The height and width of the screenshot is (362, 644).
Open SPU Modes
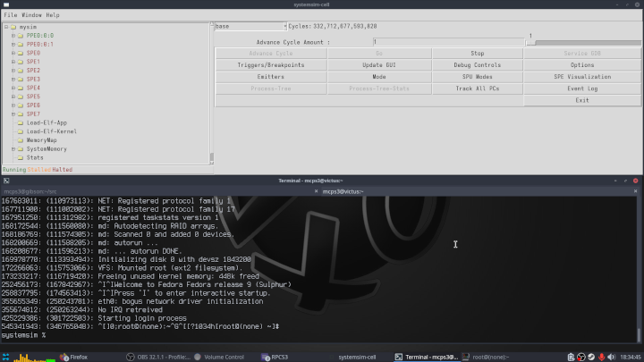click(478, 77)
